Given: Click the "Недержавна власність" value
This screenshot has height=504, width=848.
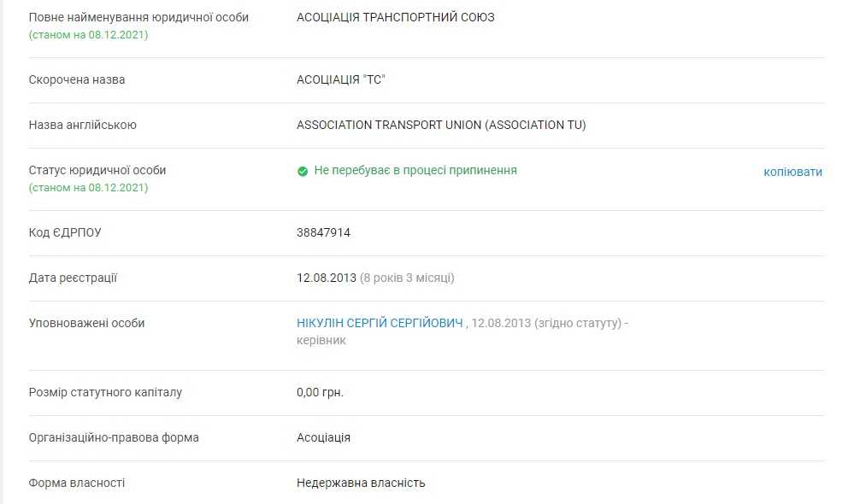Looking at the screenshot, I should pyautogui.click(x=361, y=483).
